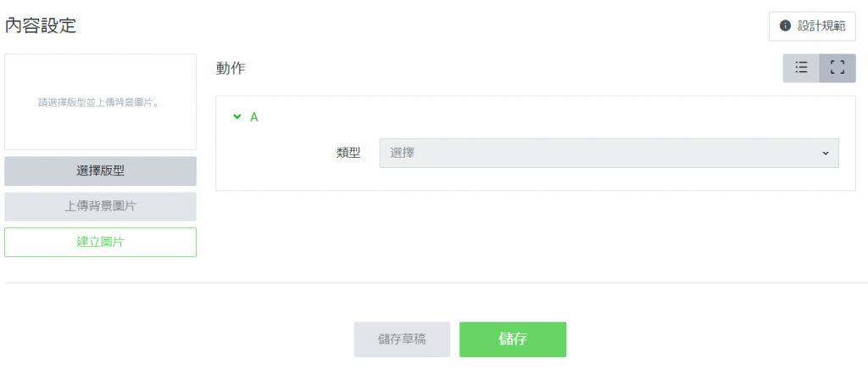
Task: Click the 設計規範 text label
Action: [821, 26]
